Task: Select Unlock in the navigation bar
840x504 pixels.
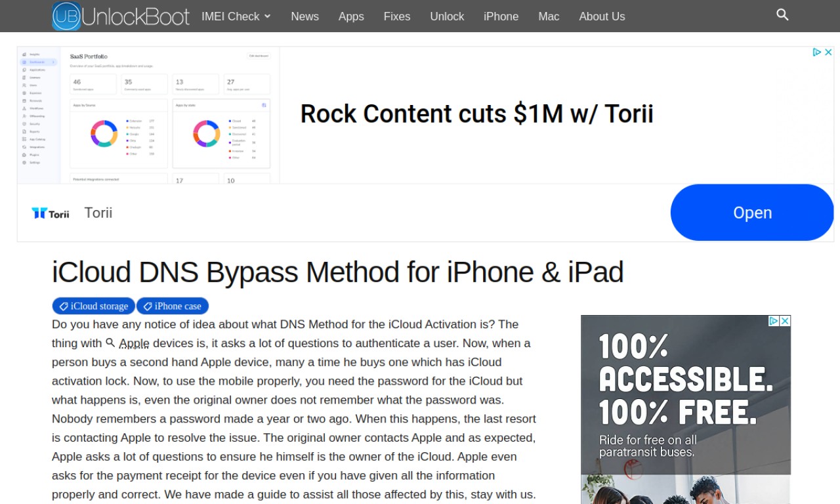Action: (447, 16)
